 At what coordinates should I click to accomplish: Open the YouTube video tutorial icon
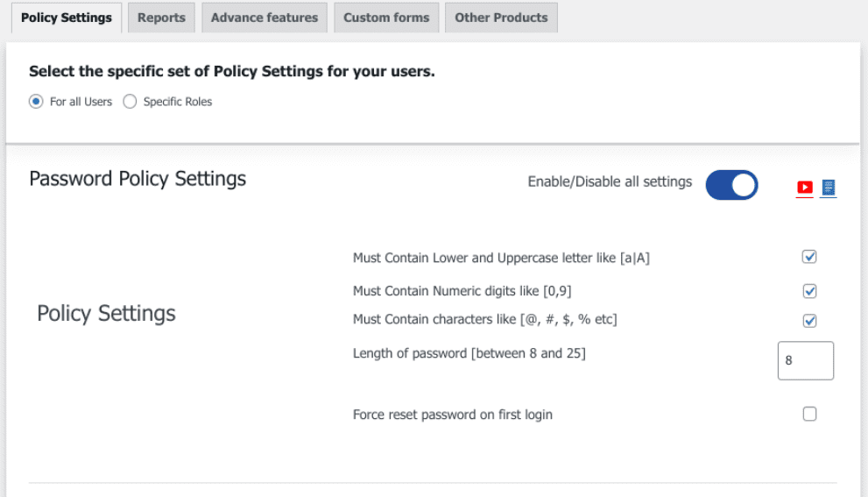point(804,187)
